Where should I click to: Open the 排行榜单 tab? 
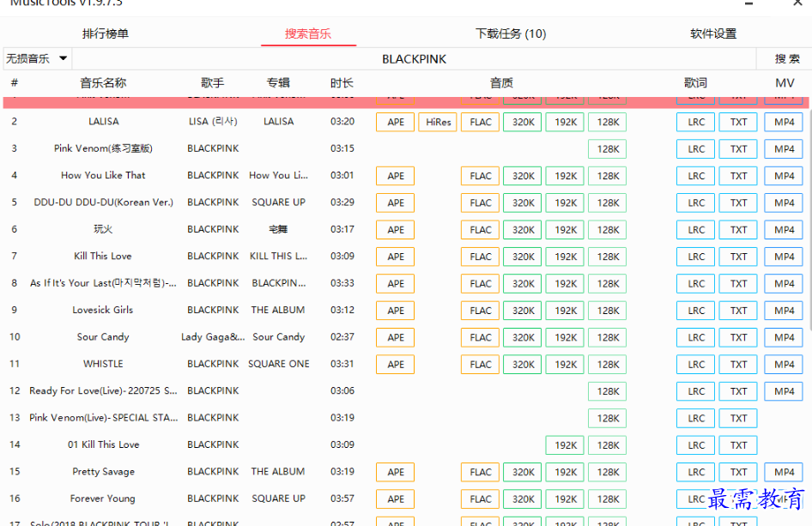click(105, 33)
